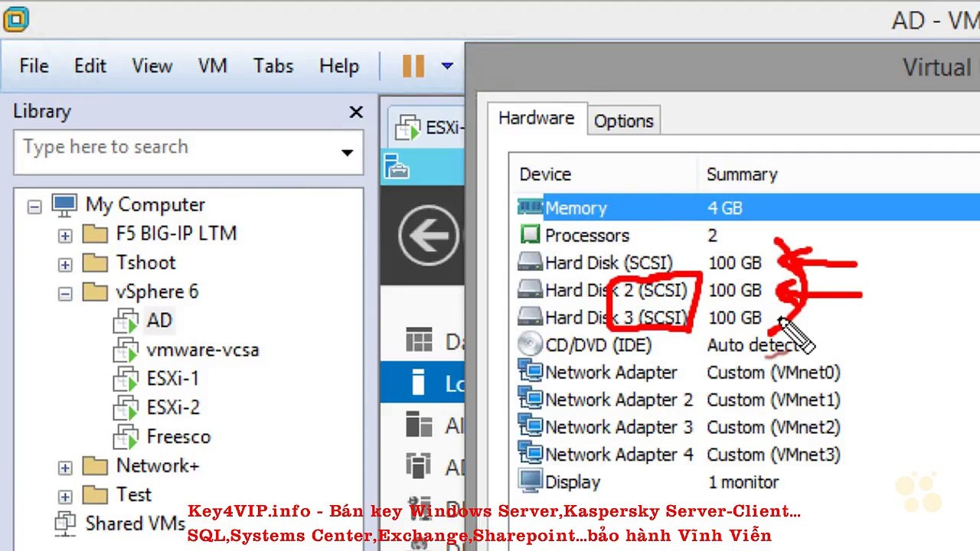Select Shared VMs in the Library
This screenshot has width=980, height=551.
click(135, 523)
